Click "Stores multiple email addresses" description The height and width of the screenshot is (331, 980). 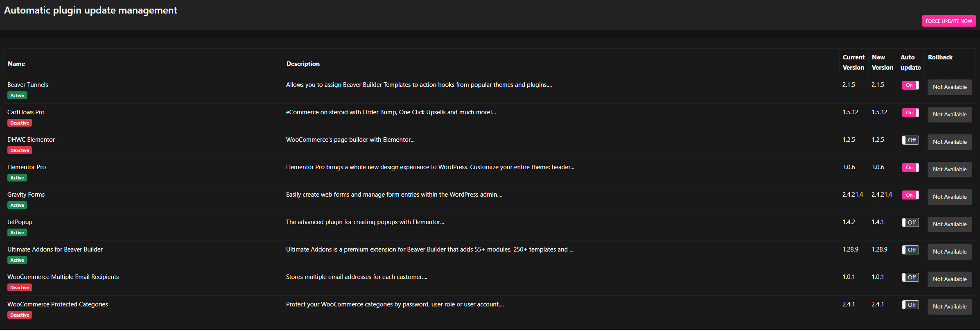(357, 277)
